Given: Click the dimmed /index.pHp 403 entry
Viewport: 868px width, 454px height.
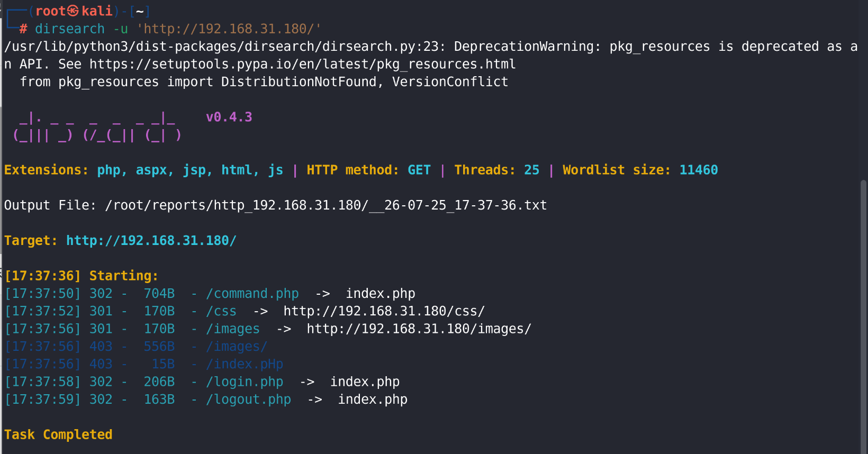Looking at the screenshot, I should [245, 365].
